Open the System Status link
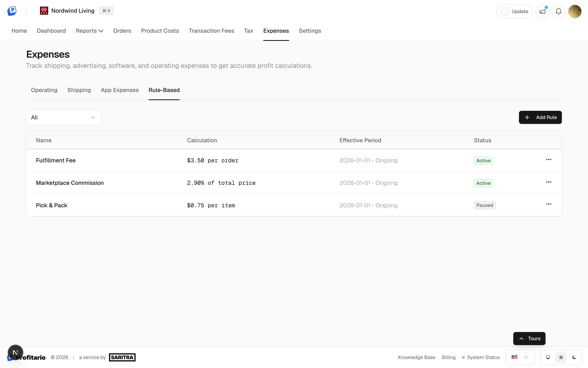 [x=481, y=357]
